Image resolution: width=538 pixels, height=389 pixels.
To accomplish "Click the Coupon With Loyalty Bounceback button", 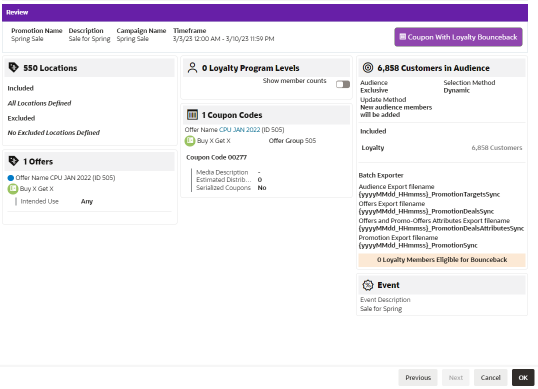I will 458,37.
